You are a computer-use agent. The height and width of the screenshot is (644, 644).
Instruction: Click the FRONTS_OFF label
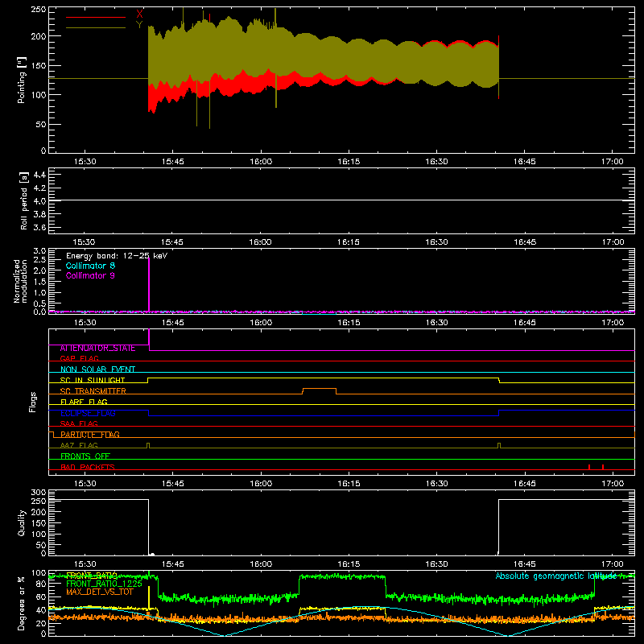pyautogui.click(x=85, y=456)
